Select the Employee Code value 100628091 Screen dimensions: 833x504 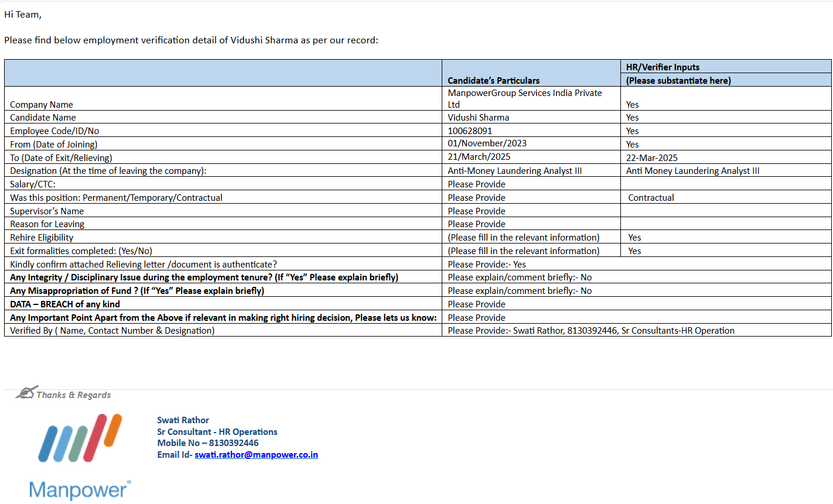click(470, 131)
